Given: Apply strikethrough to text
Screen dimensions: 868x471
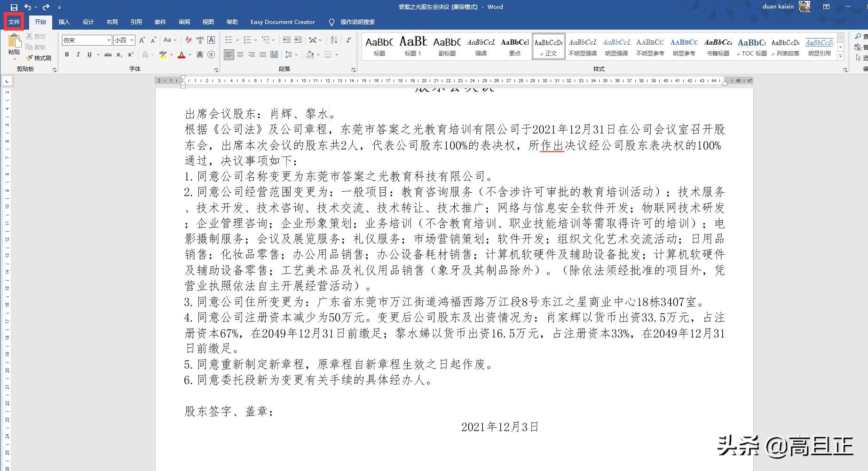Looking at the screenshot, I should 108,55.
